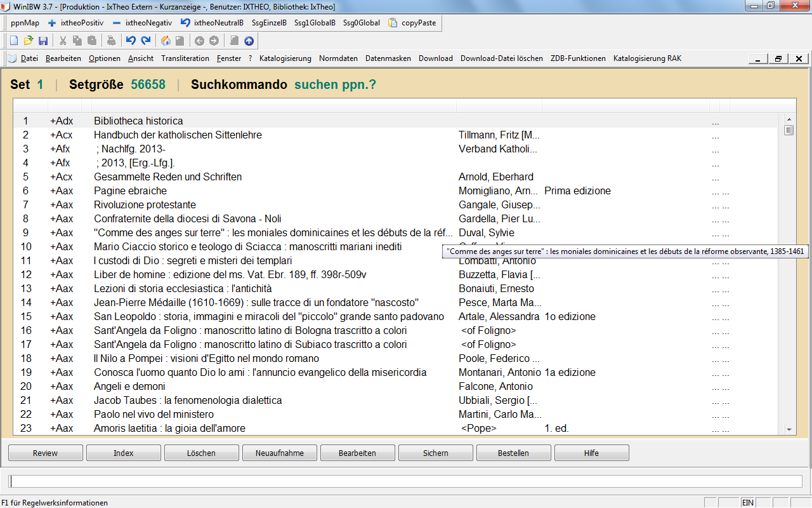Click the SsgEinzelB macro
Viewport: 812px width, 508px height.
(269, 23)
